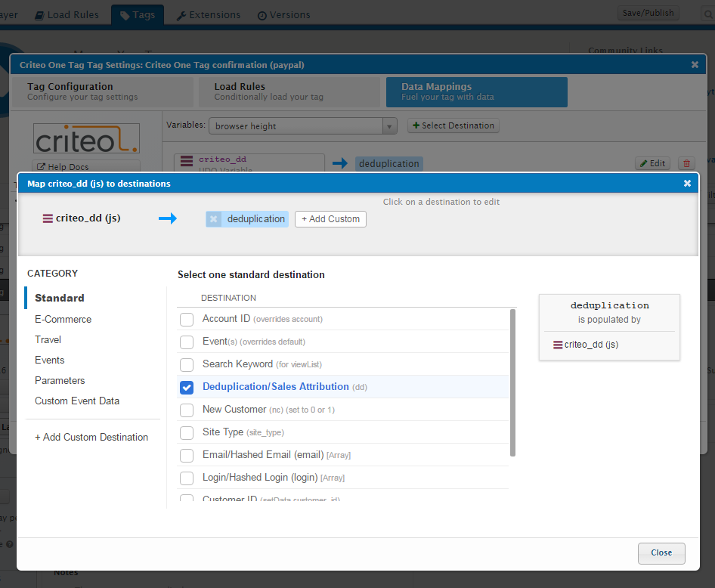Remove deduplication mapping via x icon

[x=213, y=218]
